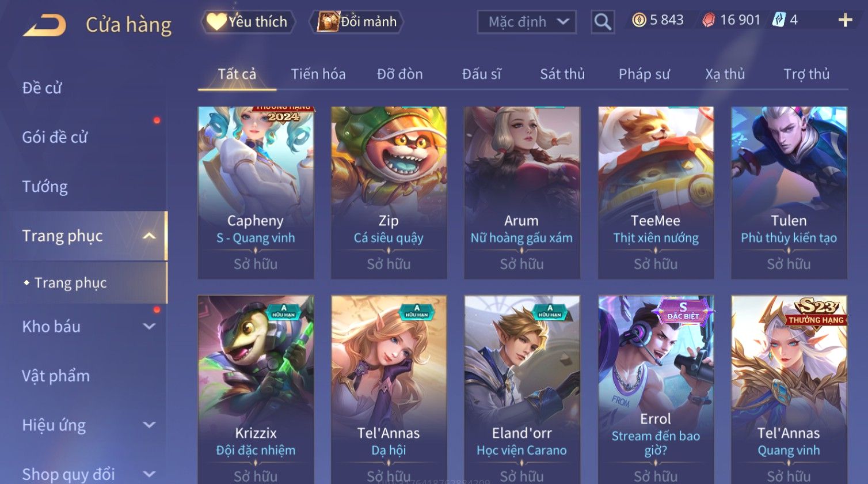Open Đổi mảnh chest icon
868x484 pixels.
click(328, 22)
